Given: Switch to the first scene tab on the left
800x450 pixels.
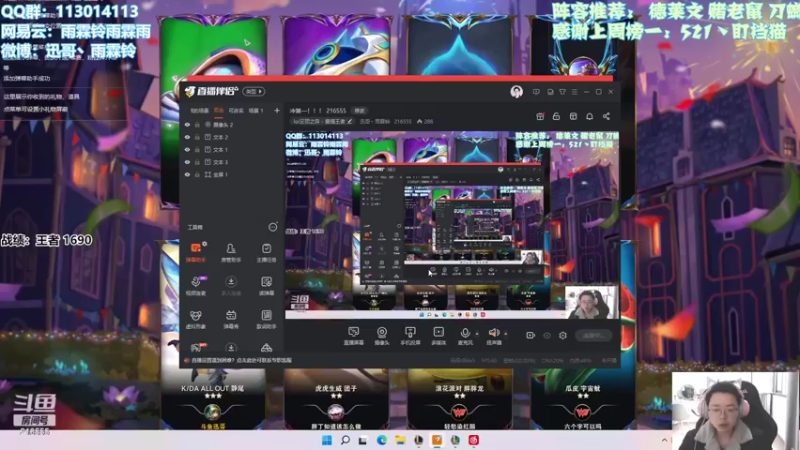Looking at the screenshot, I should 199,110.
